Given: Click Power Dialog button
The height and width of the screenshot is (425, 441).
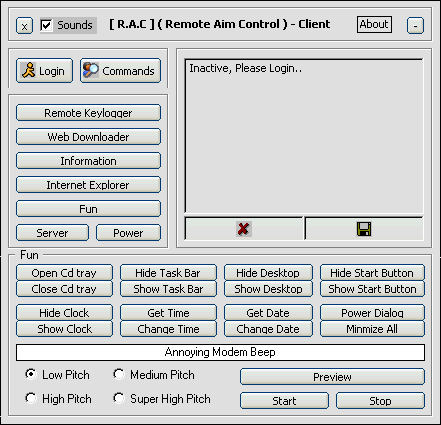Looking at the screenshot, I should point(372,313).
